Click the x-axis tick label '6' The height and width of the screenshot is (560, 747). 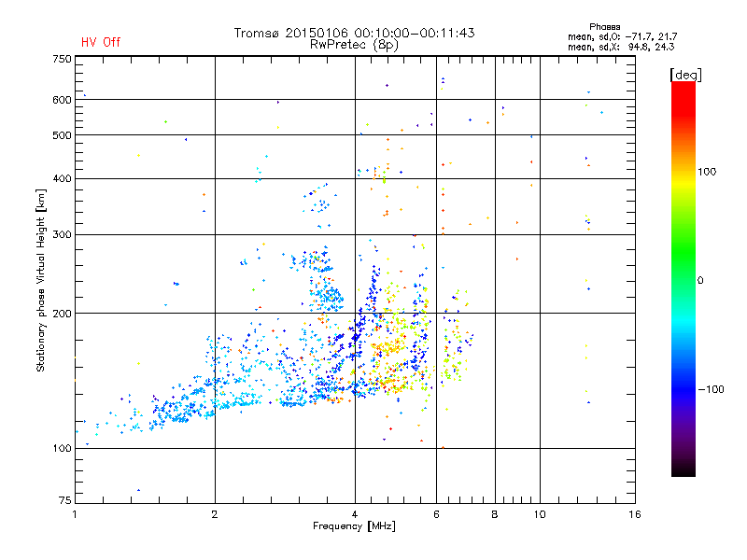436,514
